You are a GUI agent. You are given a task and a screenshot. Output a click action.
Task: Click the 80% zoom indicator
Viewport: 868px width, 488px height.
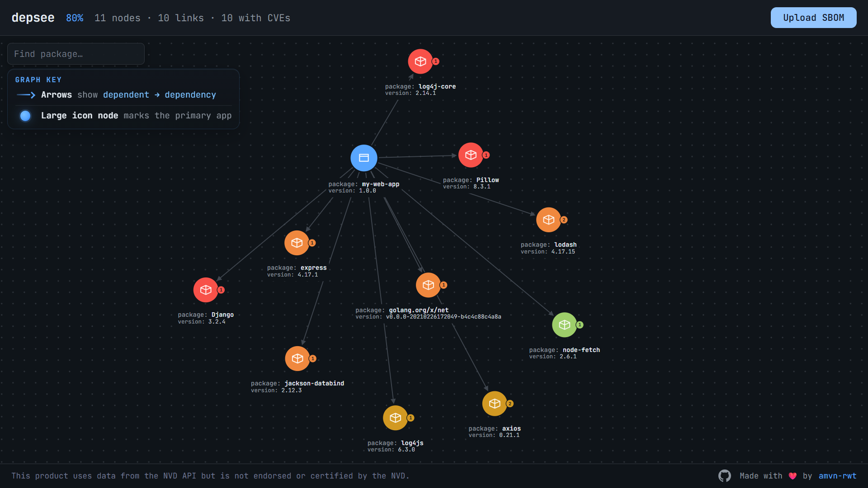point(75,18)
